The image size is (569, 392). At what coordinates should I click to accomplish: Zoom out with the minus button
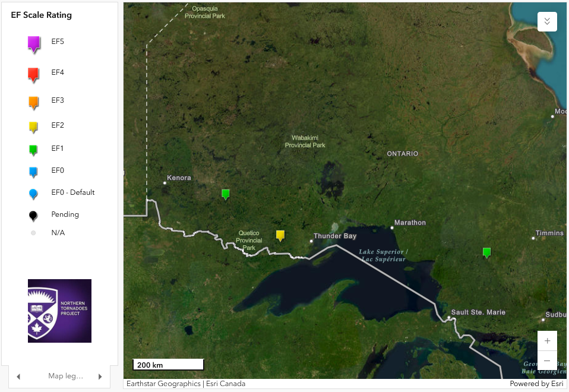pyautogui.click(x=546, y=361)
